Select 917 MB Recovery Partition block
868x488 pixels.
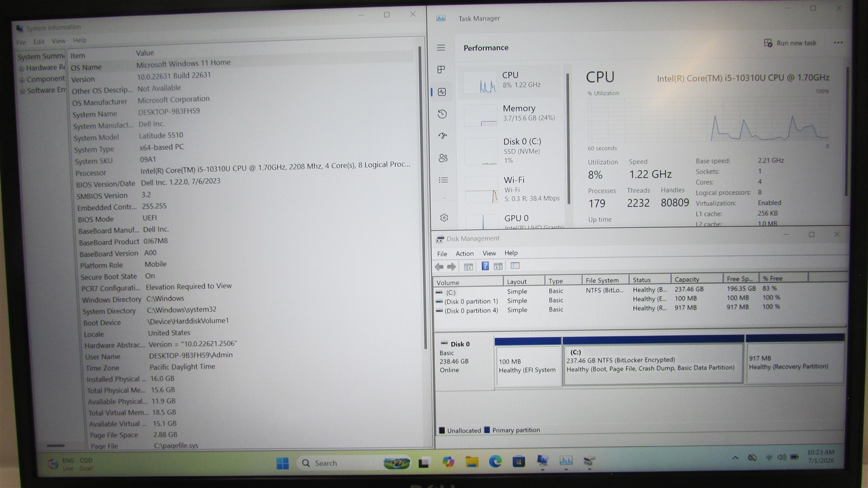coord(795,358)
